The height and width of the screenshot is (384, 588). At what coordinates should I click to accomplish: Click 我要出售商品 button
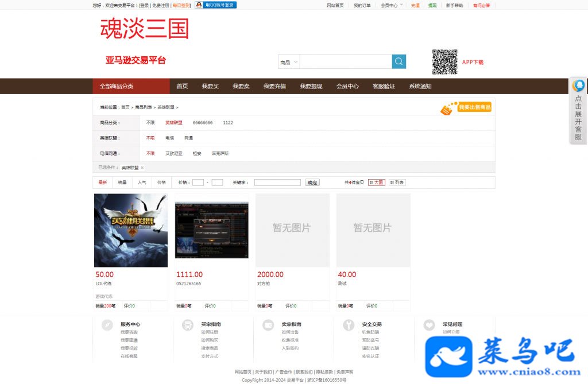coord(475,107)
